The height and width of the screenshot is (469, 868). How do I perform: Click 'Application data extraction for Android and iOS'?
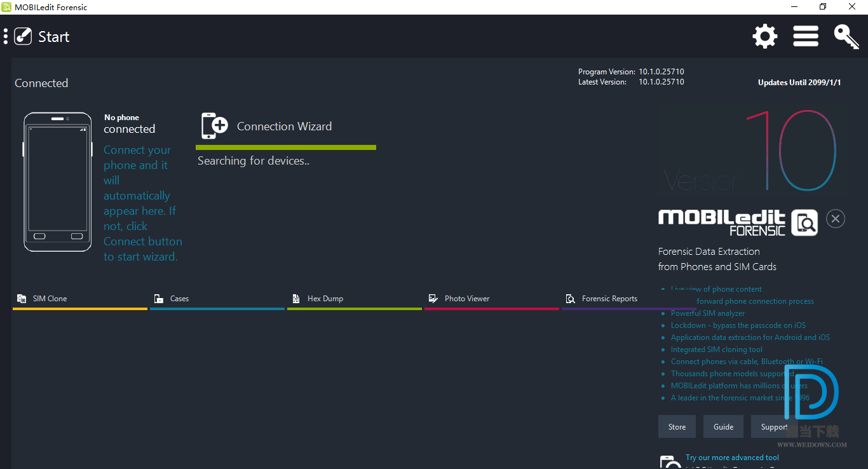[750, 337]
